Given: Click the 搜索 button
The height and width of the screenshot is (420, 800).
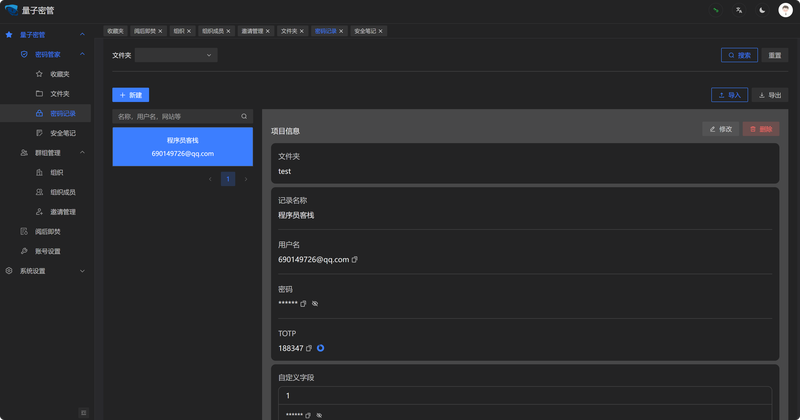Looking at the screenshot, I should pos(739,55).
